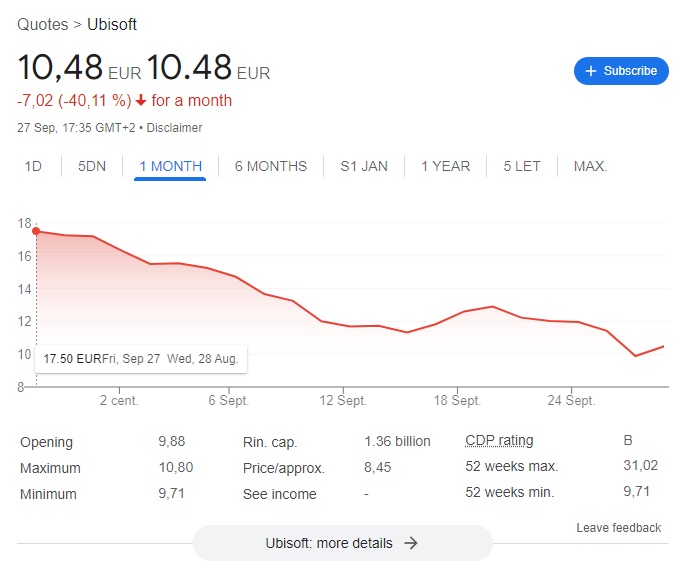Click the CDP rating value B

click(x=628, y=440)
